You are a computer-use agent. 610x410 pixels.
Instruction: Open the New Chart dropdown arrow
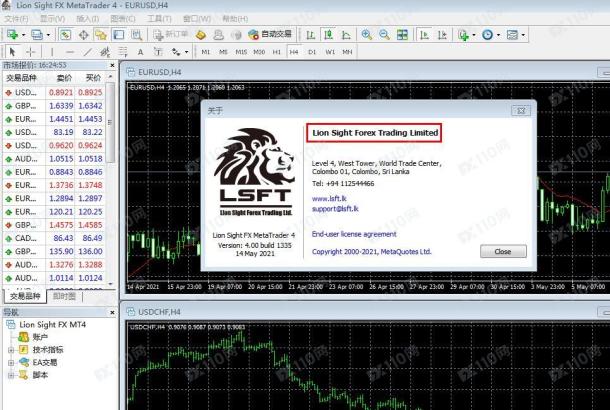pyautogui.click(x=23, y=35)
